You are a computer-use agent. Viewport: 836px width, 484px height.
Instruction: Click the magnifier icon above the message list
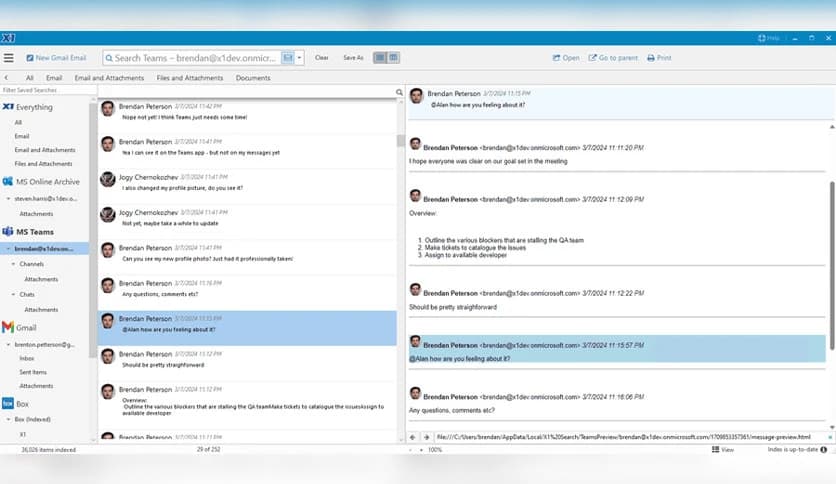click(x=399, y=92)
